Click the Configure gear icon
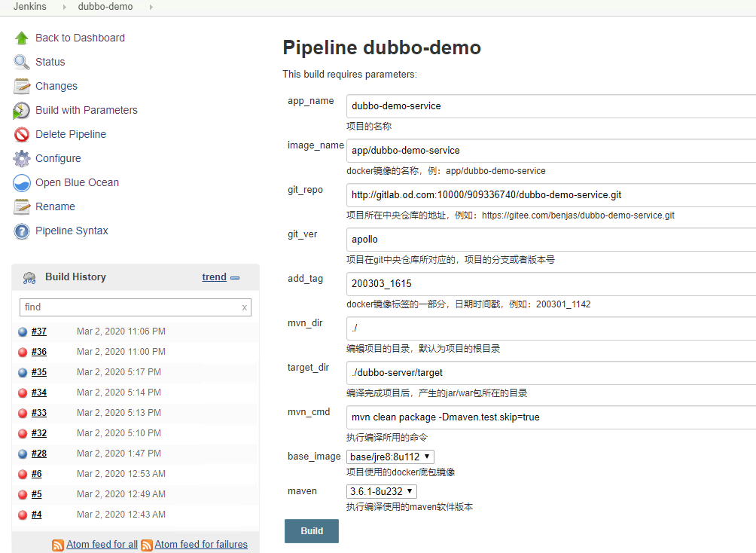This screenshot has height=553, width=756. [22, 158]
